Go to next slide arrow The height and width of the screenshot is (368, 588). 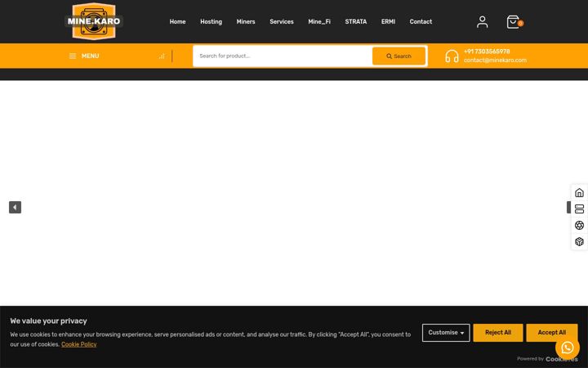568,207
